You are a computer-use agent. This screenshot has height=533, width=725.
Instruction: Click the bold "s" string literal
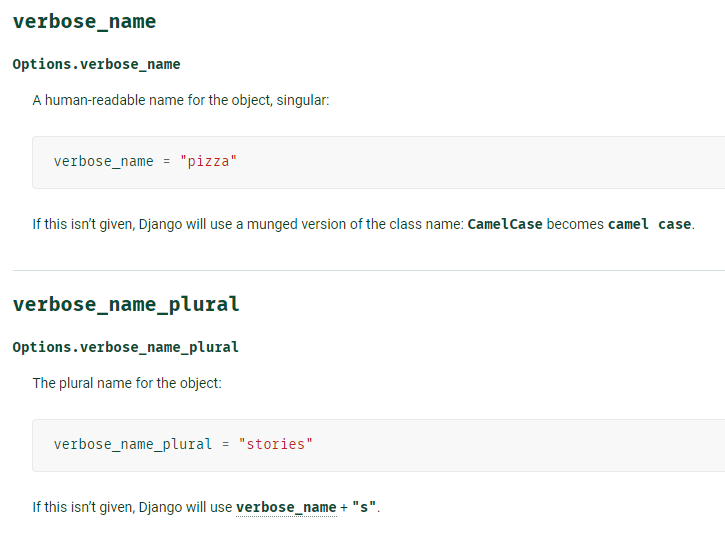[364, 507]
